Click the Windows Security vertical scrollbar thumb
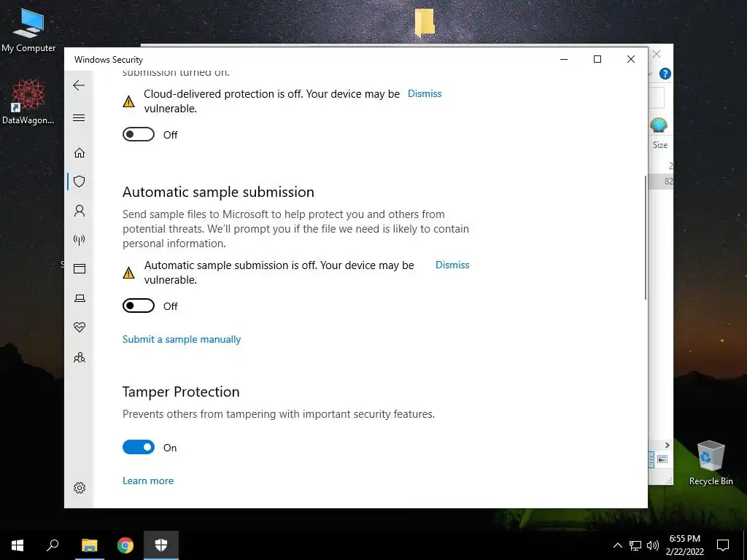The image size is (747, 560). [x=646, y=238]
